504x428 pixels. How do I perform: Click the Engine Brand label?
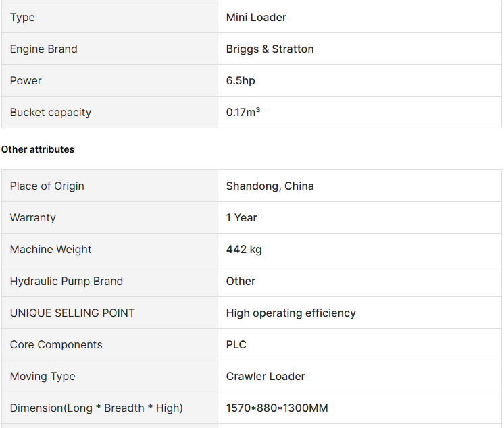click(44, 49)
